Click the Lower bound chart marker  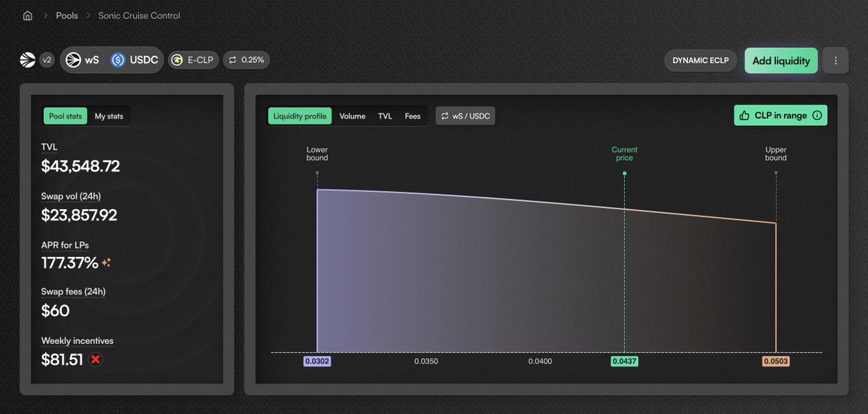(317, 154)
